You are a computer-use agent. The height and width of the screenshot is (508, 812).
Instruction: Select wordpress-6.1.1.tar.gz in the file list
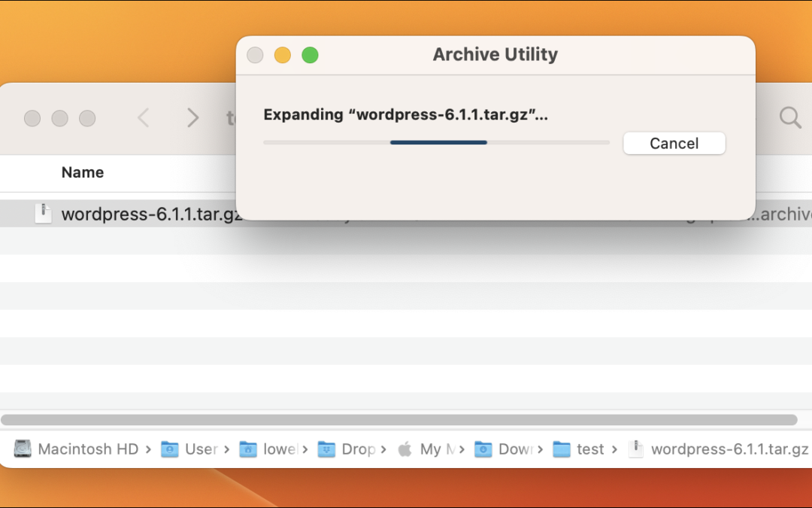point(150,214)
